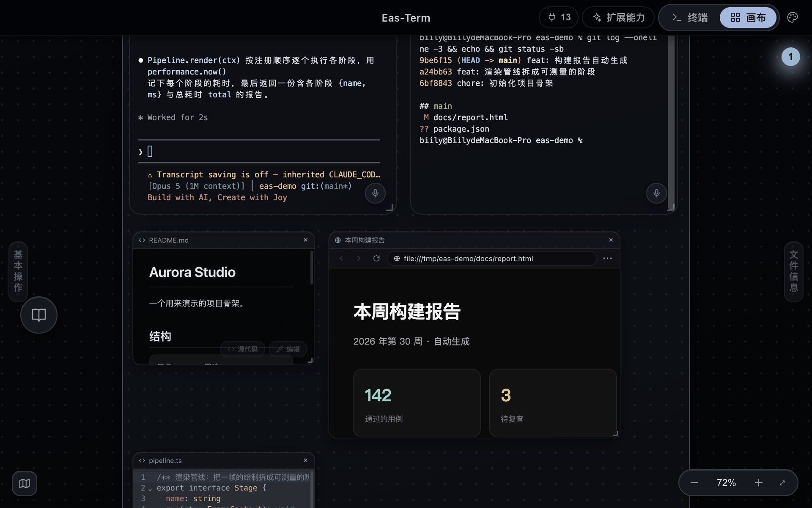Open the plug connections counter showing 13
The height and width of the screenshot is (508, 812).
tap(559, 17)
